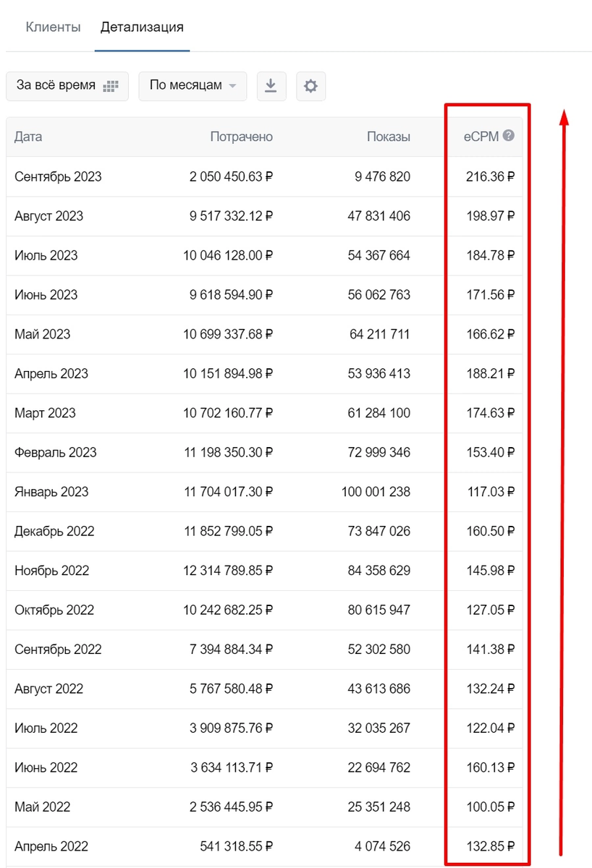Open the calendar grid date picker icon
Image resolution: width=592 pixels, height=868 pixels.
click(x=110, y=86)
